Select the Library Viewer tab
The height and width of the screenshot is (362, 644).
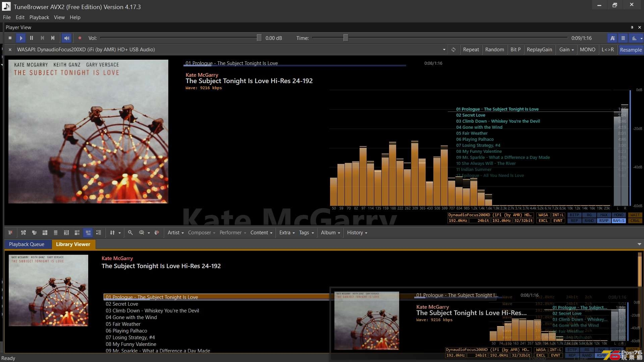click(73, 244)
